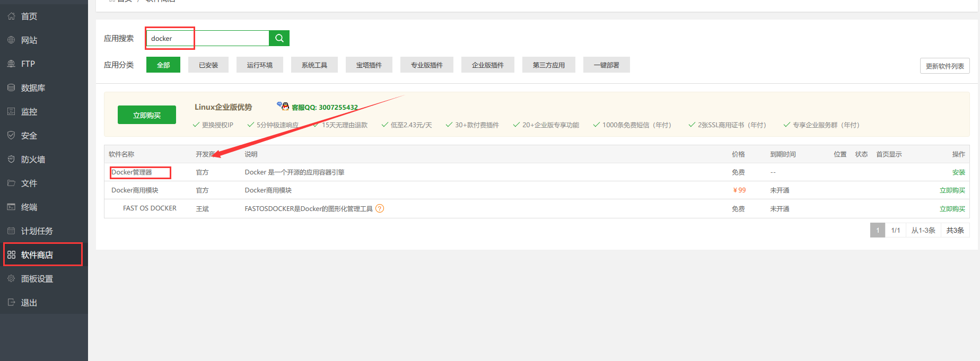
Task: Select the 全部 category tab
Action: [163, 65]
